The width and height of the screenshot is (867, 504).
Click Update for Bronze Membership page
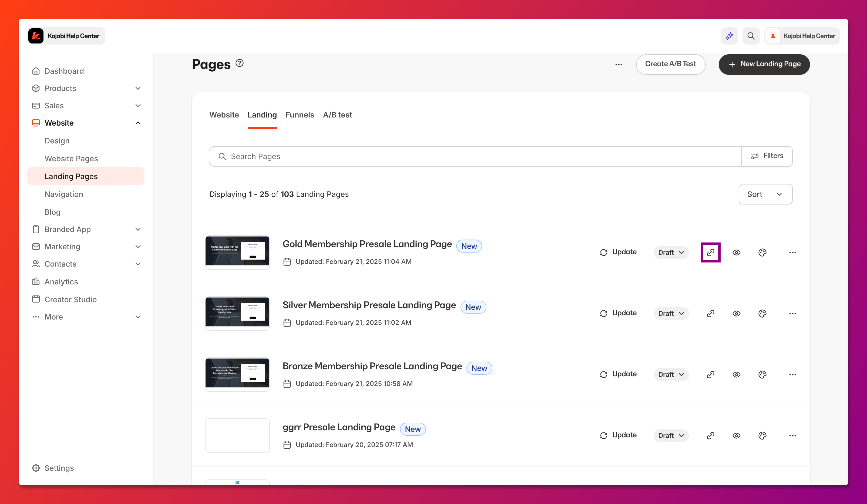click(x=618, y=374)
